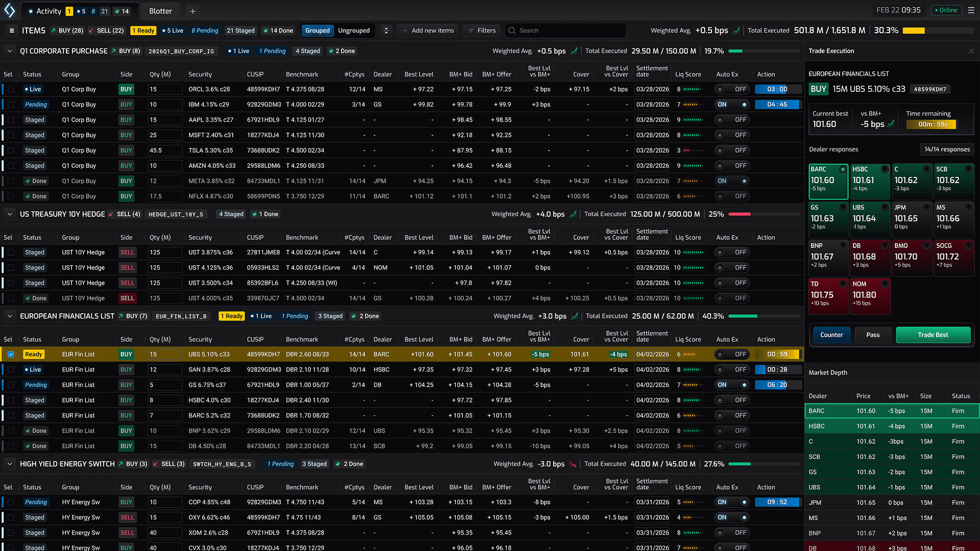Collapse the US Treasury 10Y Hedge group
Viewport: 980px width, 551px height.
pyautogui.click(x=9, y=214)
